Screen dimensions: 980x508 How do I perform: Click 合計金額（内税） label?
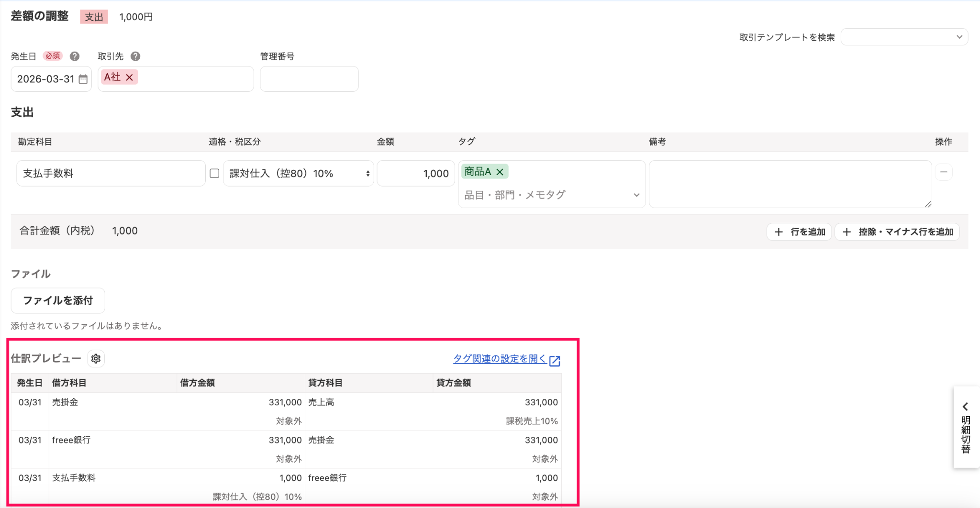[57, 231]
